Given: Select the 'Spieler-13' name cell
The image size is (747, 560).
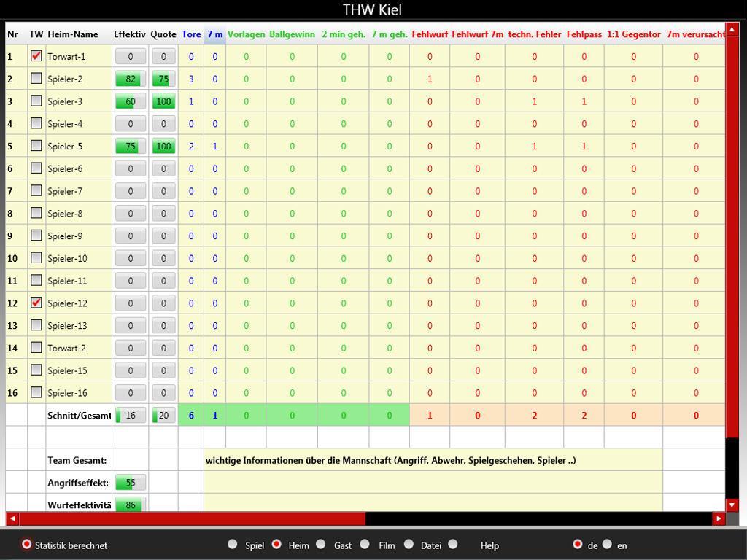Looking at the screenshot, I should 79,325.
